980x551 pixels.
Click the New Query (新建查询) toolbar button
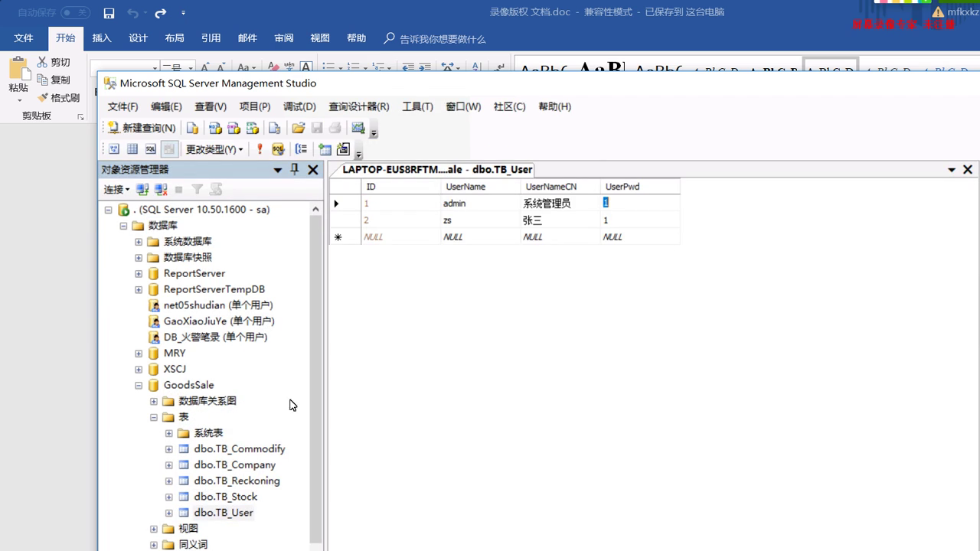pyautogui.click(x=142, y=128)
